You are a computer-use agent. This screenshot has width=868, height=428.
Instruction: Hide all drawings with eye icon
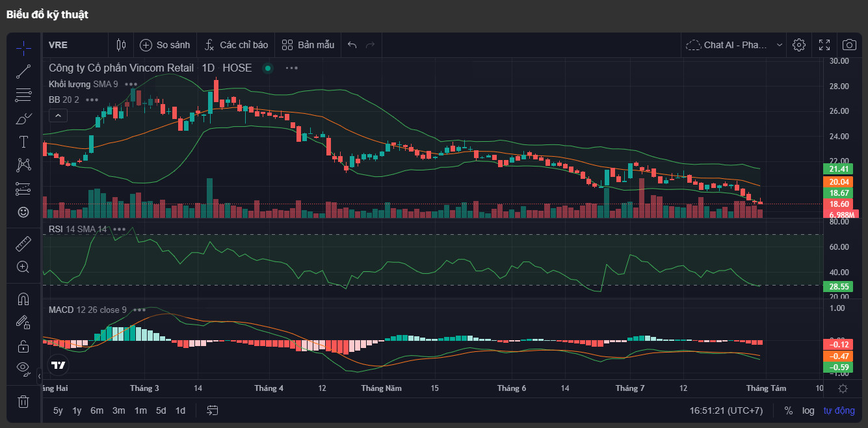(x=23, y=369)
